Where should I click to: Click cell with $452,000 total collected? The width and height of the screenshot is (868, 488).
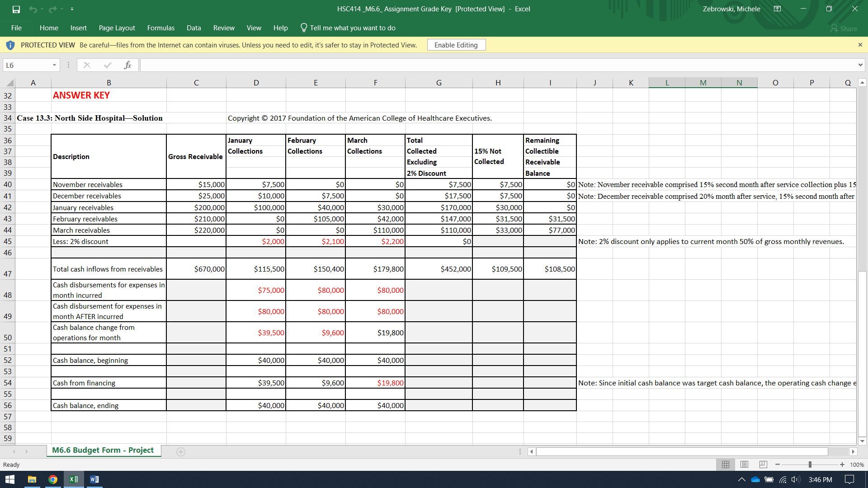click(439, 269)
